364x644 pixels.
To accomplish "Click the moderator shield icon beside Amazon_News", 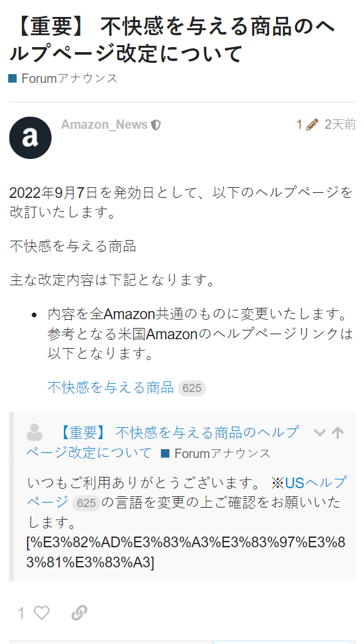I will pos(156,125).
